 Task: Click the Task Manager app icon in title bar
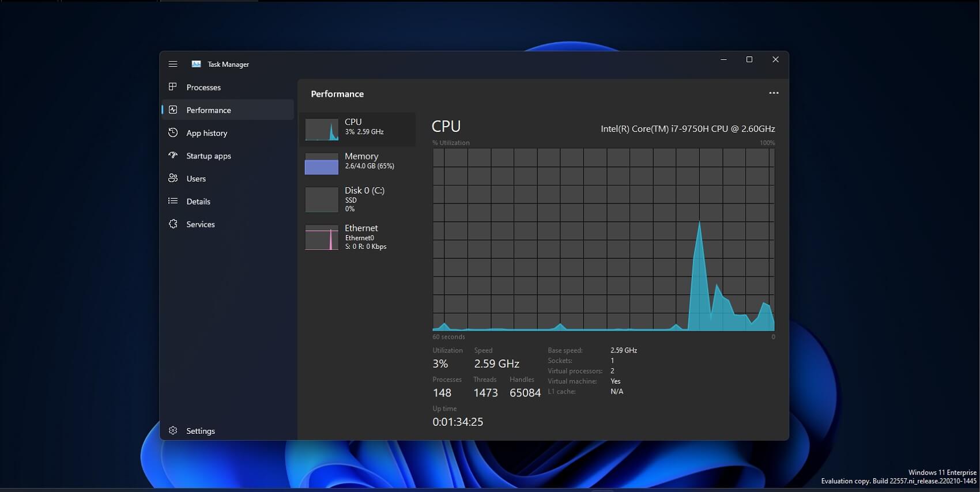point(196,64)
